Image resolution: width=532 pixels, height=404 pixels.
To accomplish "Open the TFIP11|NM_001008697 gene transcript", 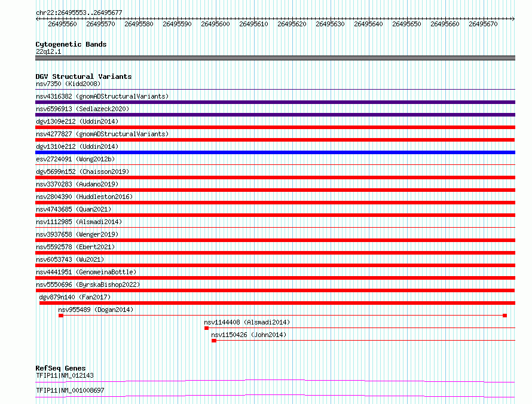I will pyautogui.click(x=70, y=390).
